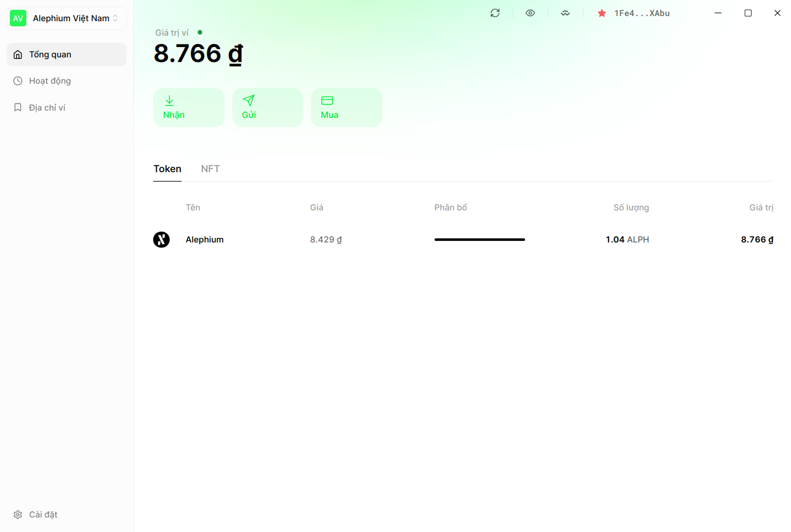
Task: Toggle balance visibility with the eye icon
Action: (530, 13)
